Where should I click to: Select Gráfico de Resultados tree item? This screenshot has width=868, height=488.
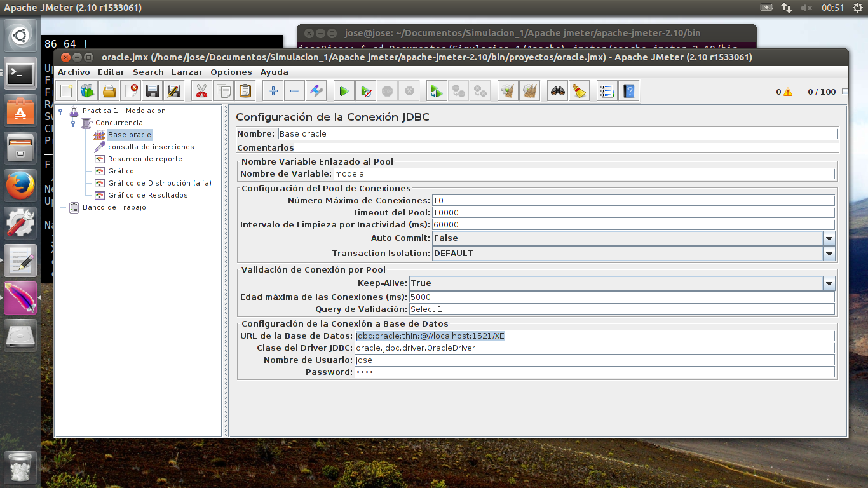point(148,195)
